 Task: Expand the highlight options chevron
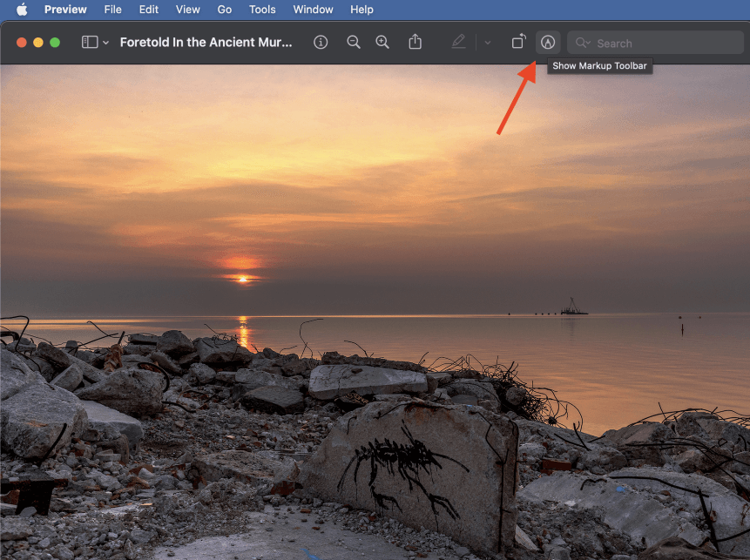[x=488, y=43]
